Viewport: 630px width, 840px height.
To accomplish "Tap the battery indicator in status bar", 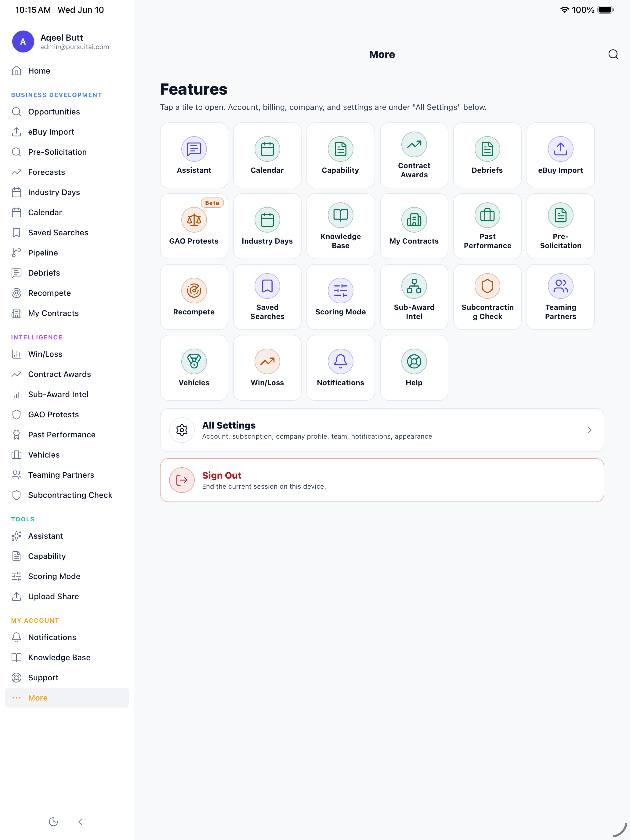I will 606,10.
